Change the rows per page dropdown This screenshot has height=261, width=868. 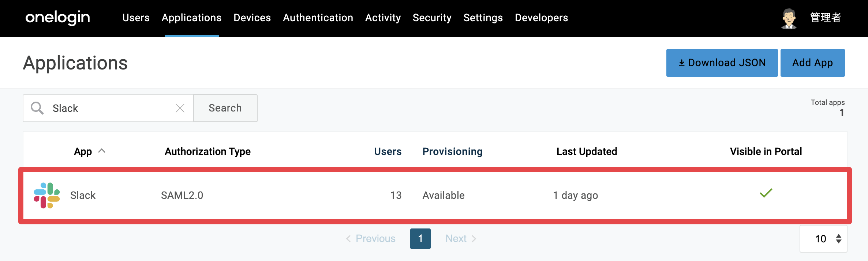click(x=823, y=239)
